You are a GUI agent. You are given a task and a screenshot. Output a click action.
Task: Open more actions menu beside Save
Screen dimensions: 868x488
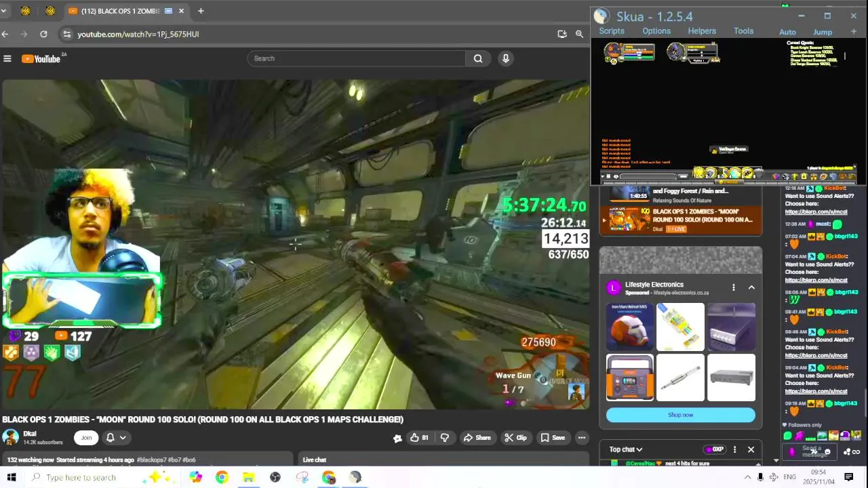[x=582, y=438]
